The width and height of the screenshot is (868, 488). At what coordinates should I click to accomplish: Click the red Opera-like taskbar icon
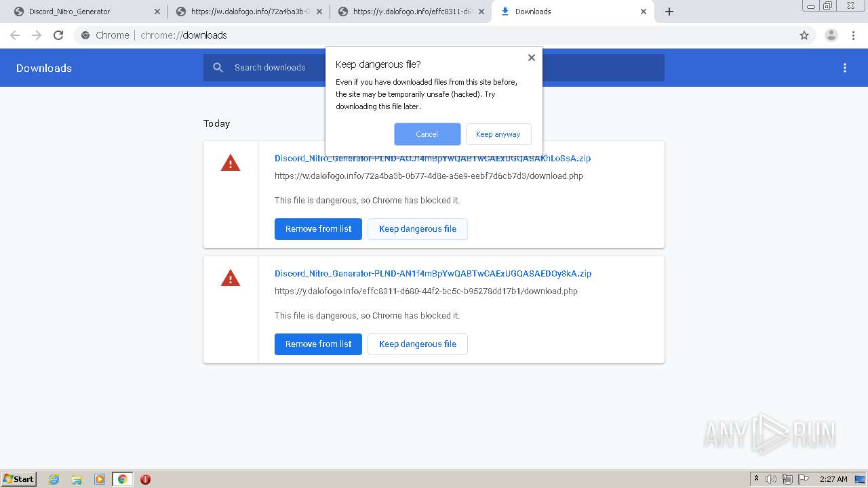pyautogui.click(x=145, y=479)
